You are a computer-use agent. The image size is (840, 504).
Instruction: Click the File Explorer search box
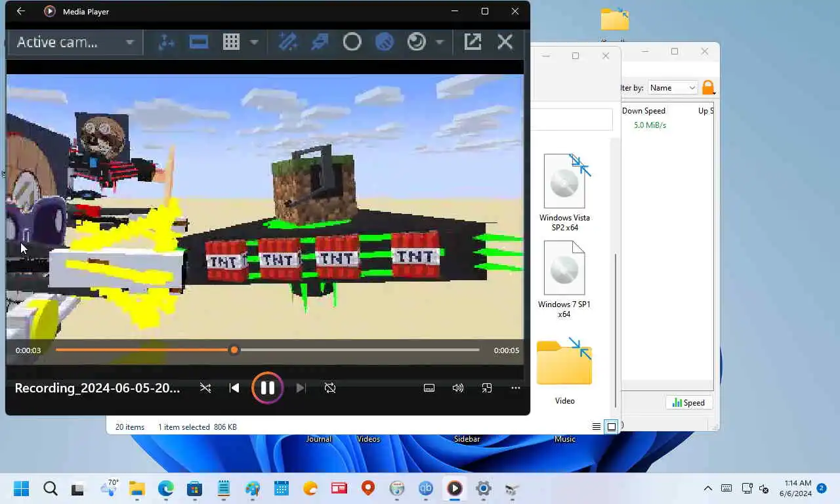(x=571, y=119)
